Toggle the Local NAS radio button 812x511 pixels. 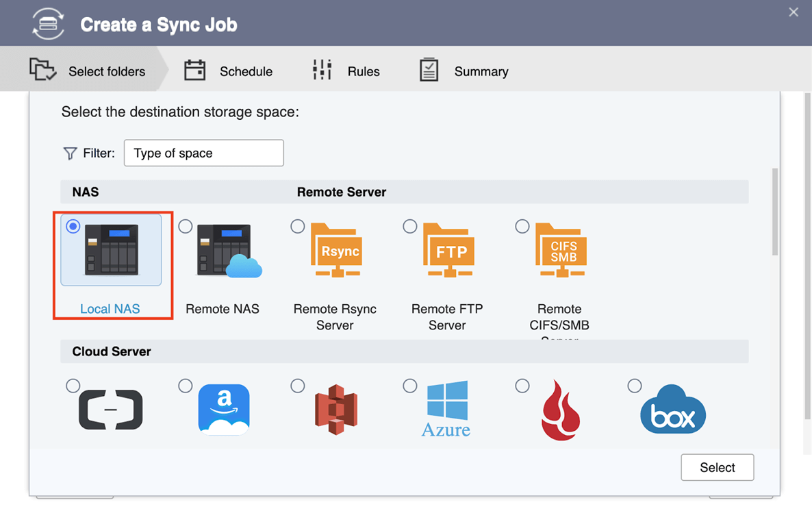click(73, 226)
